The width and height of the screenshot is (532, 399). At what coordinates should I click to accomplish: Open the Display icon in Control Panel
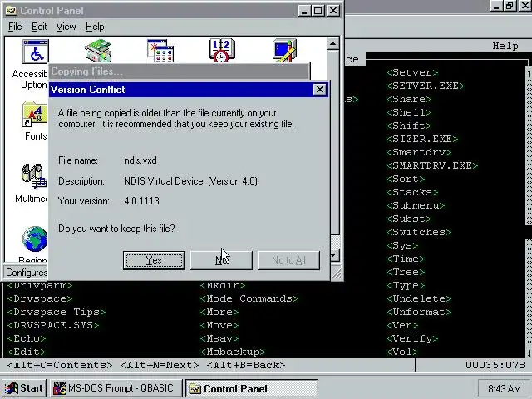[x=284, y=50]
